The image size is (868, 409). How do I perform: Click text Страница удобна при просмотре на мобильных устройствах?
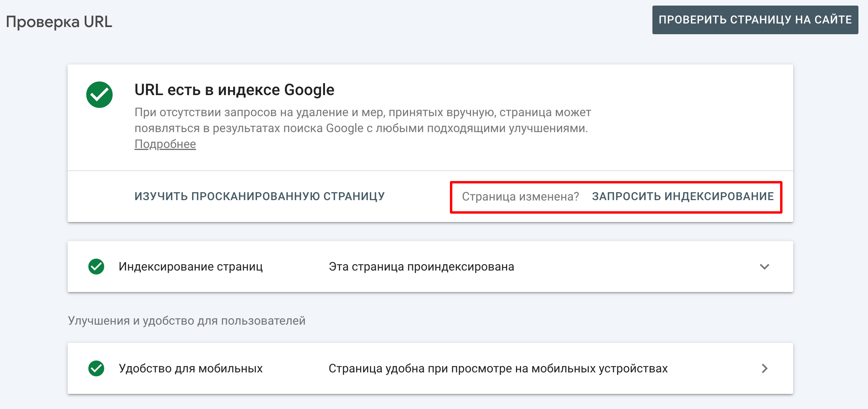[x=498, y=368]
